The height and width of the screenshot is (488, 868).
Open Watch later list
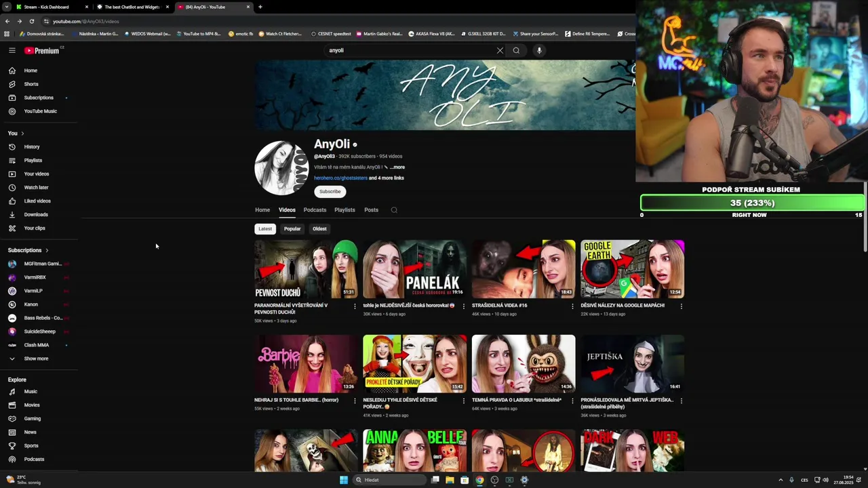[x=36, y=188]
